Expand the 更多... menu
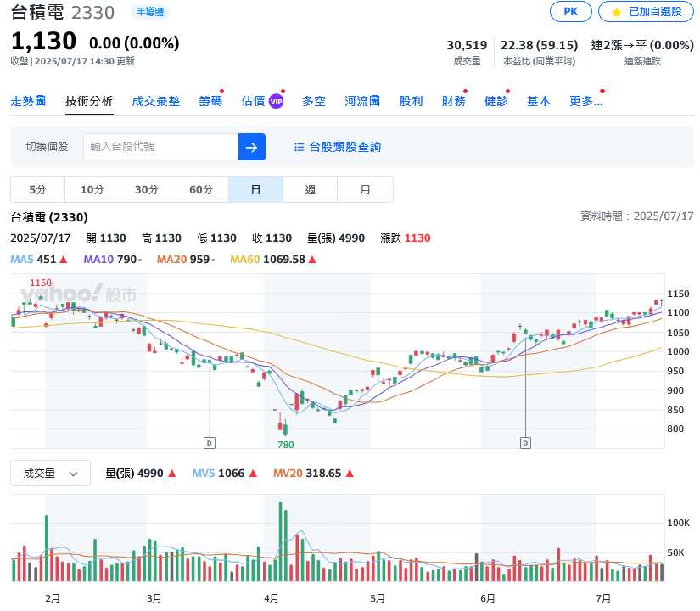700x611 pixels. pos(586,101)
